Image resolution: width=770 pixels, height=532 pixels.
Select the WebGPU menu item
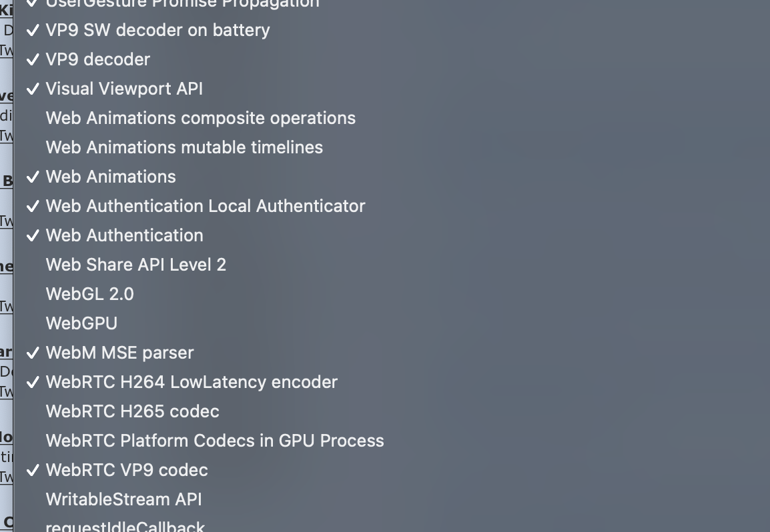[81, 323]
